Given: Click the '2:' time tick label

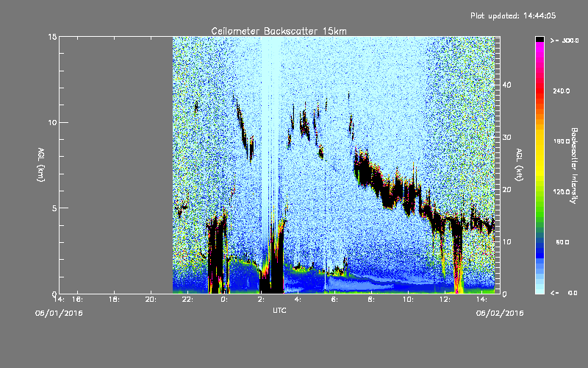Looking at the screenshot, I should click(261, 300).
